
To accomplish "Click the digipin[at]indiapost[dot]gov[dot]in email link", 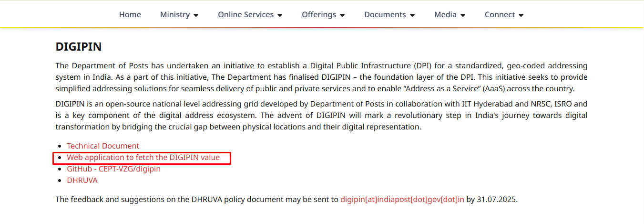I will [x=402, y=199].
